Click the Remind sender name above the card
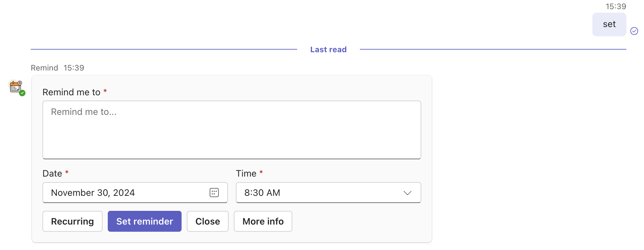The height and width of the screenshot is (250, 644). click(x=44, y=68)
